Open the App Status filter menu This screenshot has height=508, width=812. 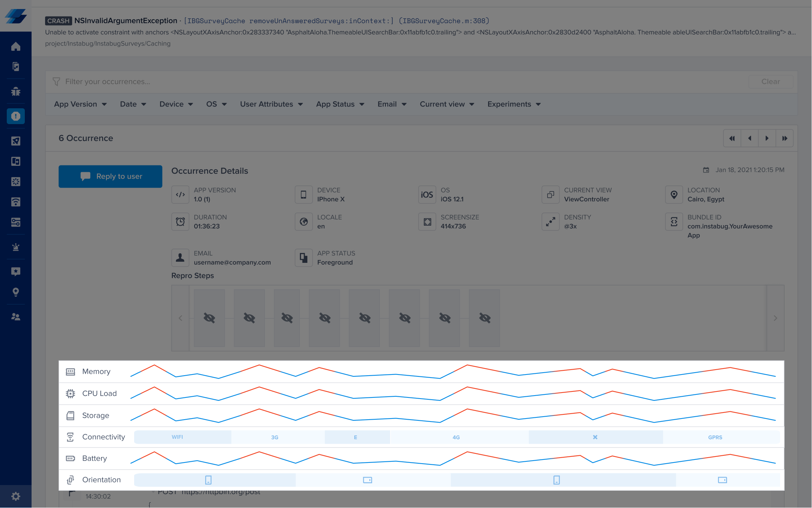coord(340,104)
